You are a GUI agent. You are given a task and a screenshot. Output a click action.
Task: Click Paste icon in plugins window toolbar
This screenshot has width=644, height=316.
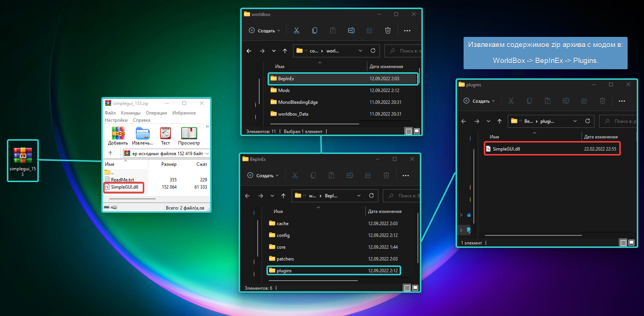[548, 101]
